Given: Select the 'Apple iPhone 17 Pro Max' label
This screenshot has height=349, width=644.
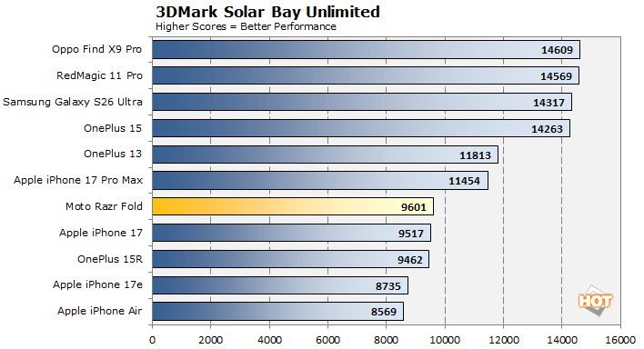Looking at the screenshot, I should pyautogui.click(x=78, y=180).
